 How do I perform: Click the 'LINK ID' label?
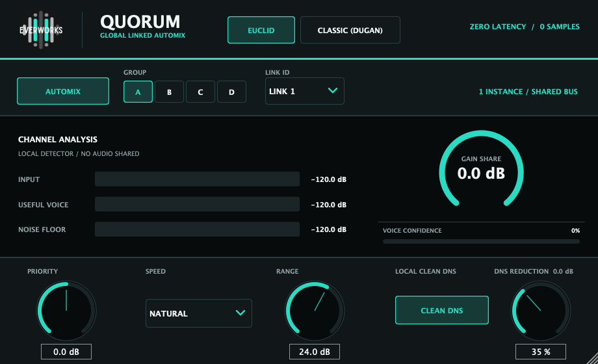coord(278,73)
